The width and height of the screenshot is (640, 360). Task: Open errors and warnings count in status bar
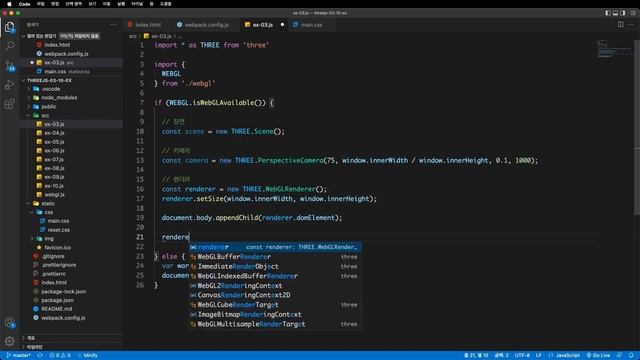(x=60, y=356)
